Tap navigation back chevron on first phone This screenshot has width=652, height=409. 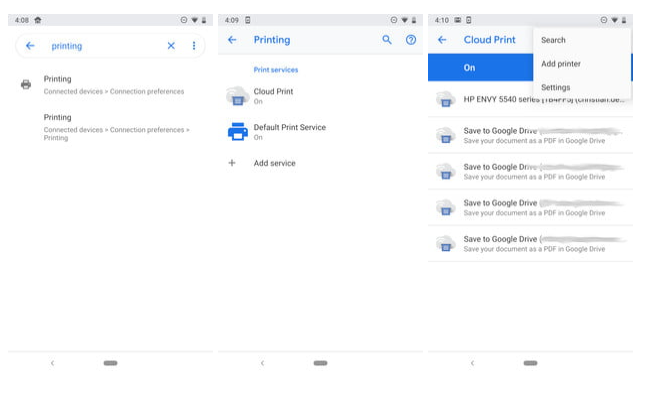pyautogui.click(x=52, y=363)
